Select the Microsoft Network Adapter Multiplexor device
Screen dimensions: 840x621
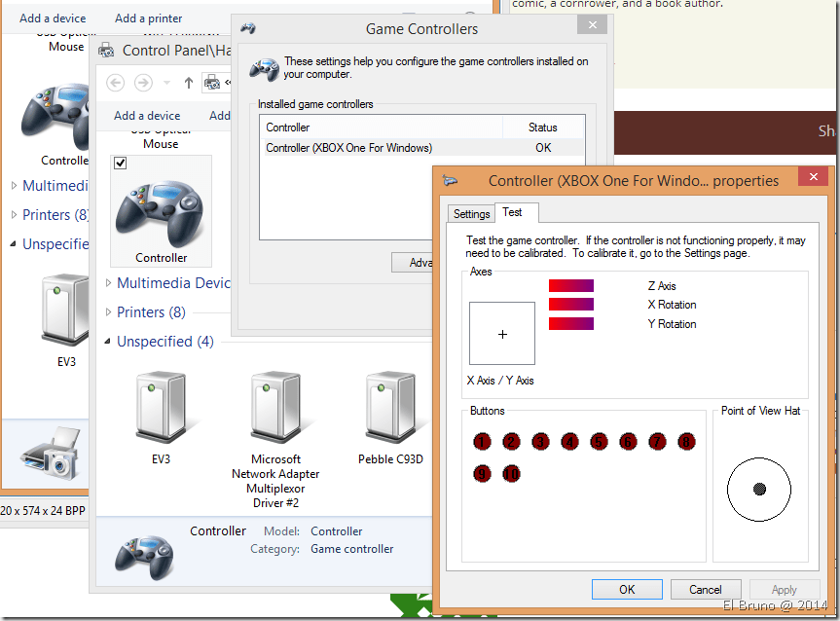(x=275, y=409)
